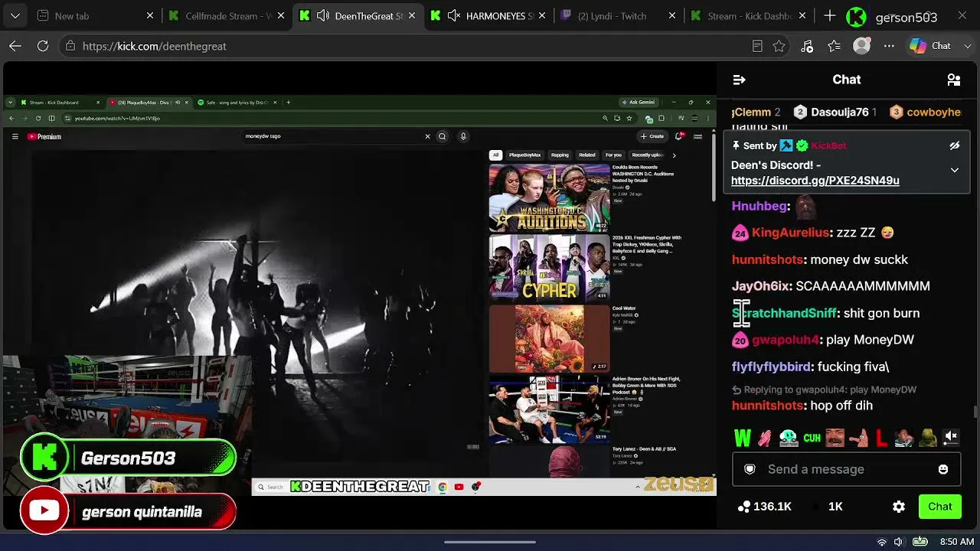Viewport: 980px width, 551px height.
Task: Open chat user list icon
Action: click(954, 80)
